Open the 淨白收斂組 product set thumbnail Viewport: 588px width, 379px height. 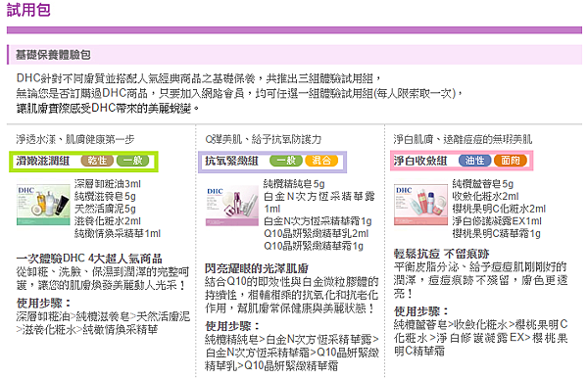click(420, 205)
